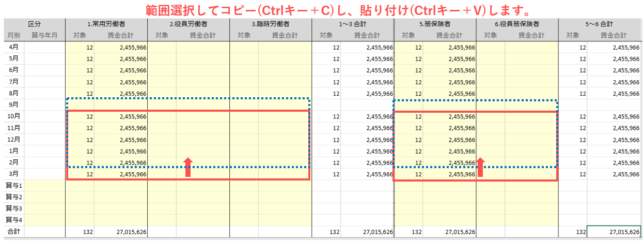Select the 6.役員被保険者 column header
Image resolution: width=644 pixels, height=241 pixels.
pyautogui.click(x=517, y=24)
